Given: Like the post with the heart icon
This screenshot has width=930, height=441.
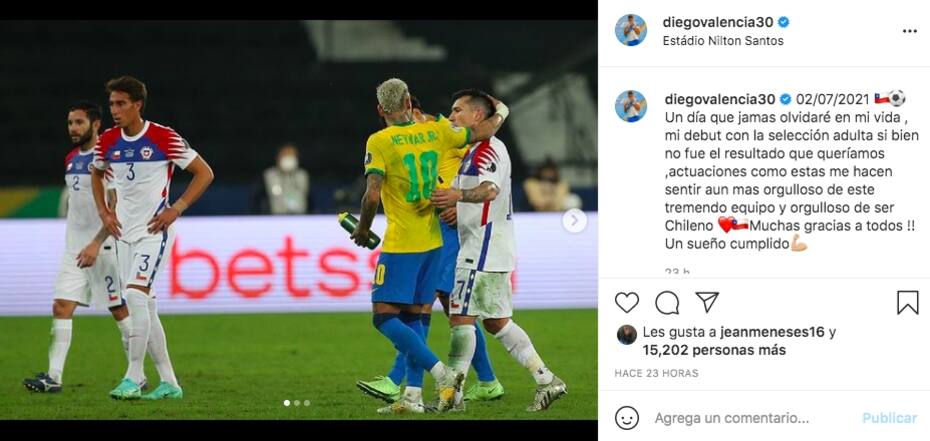Looking at the screenshot, I should [x=626, y=302].
